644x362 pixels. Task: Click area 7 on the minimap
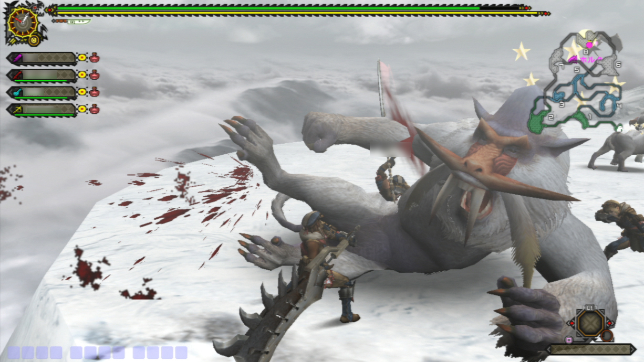[562, 67]
